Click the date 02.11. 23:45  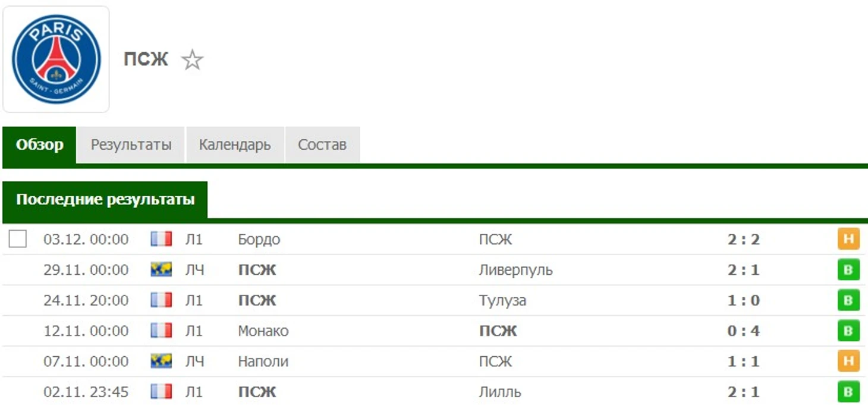point(86,392)
